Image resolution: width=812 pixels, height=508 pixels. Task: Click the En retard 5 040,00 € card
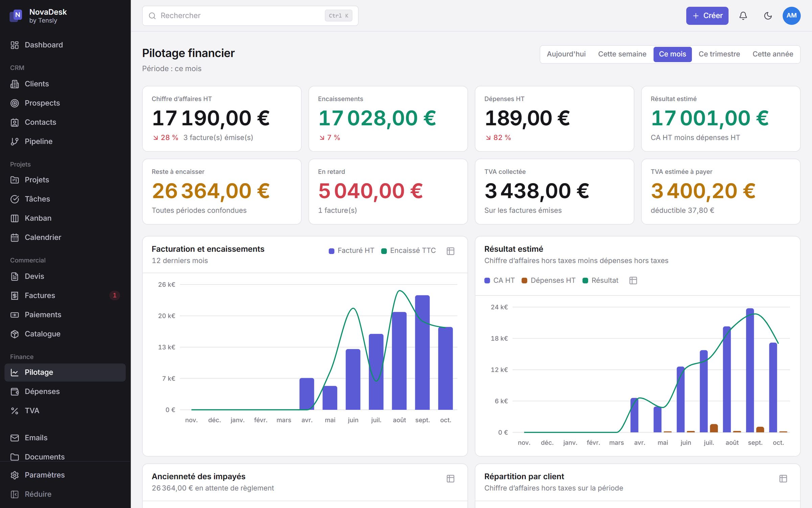[x=388, y=192]
